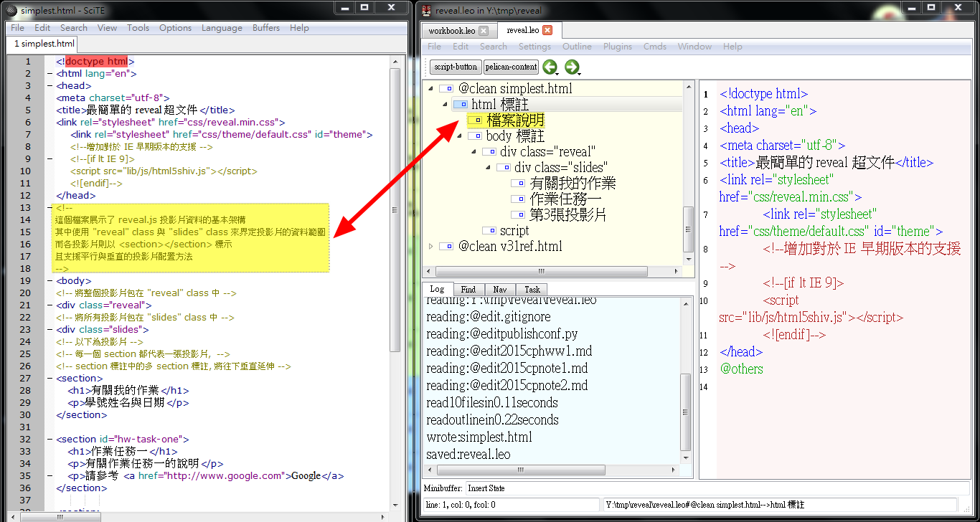
Task: Click the icon box of 檔案說明 node
Action: pos(475,120)
